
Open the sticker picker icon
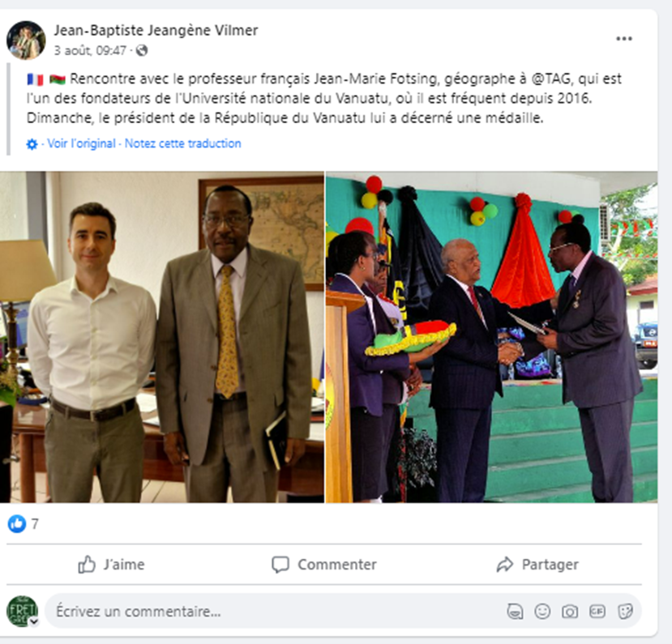[625, 612]
